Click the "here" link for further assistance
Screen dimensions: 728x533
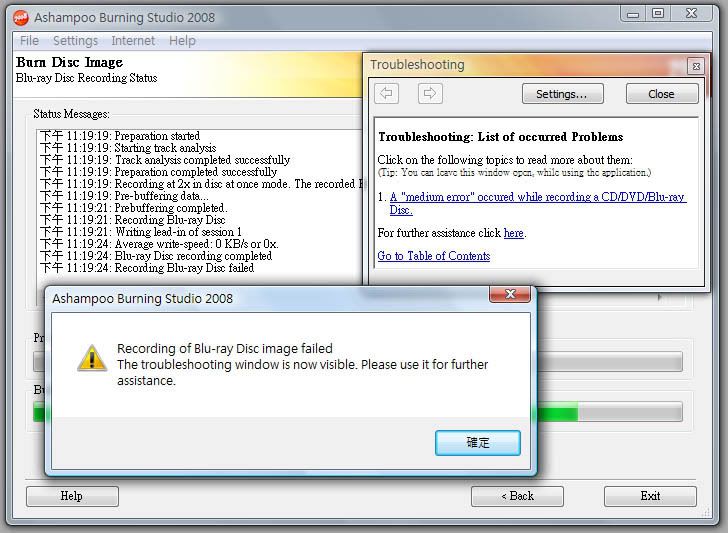(x=514, y=233)
